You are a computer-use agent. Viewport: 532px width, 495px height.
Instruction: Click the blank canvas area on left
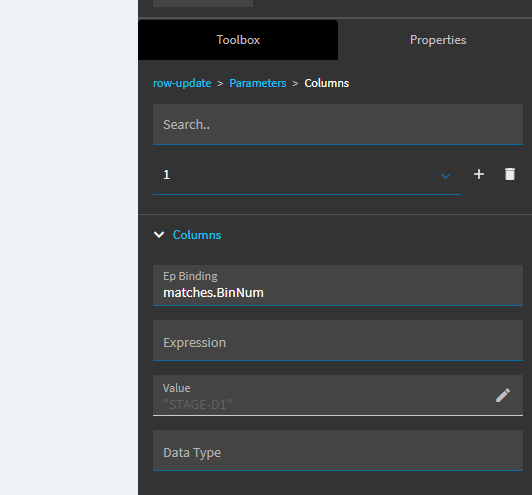(x=69, y=247)
